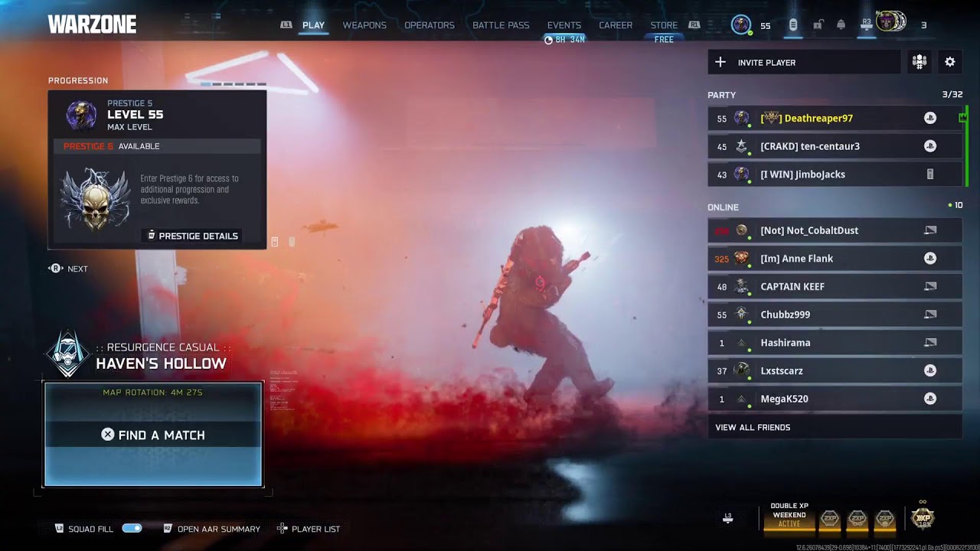The height and width of the screenshot is (551, 980).
Task: Click the Prestige 6 skull emblem
Action: (x=96, y=199)
